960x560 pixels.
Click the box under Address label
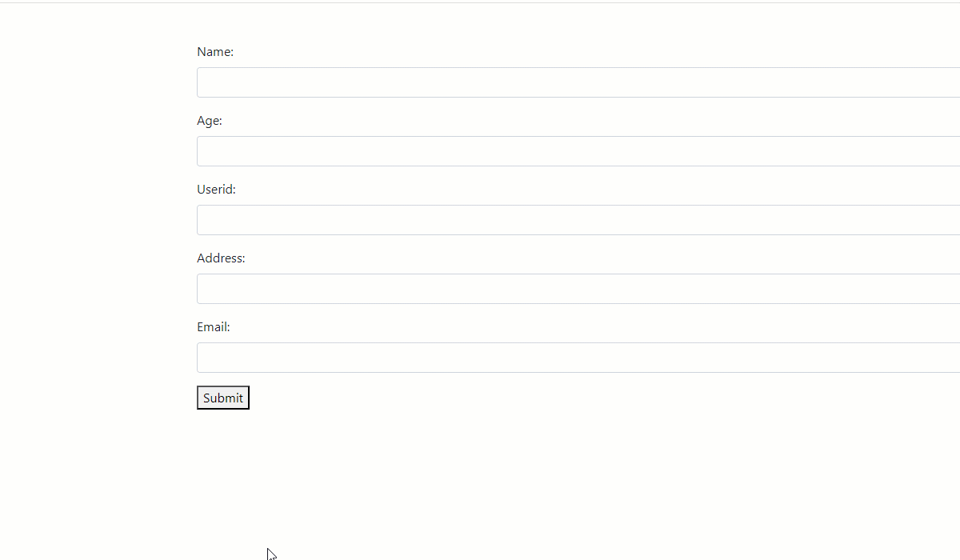click(578, 289)
